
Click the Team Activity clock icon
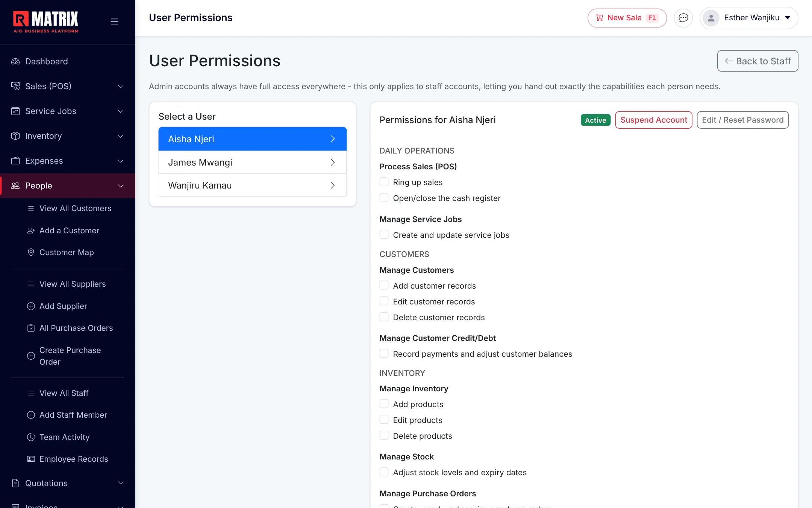(x=31, y=437)
